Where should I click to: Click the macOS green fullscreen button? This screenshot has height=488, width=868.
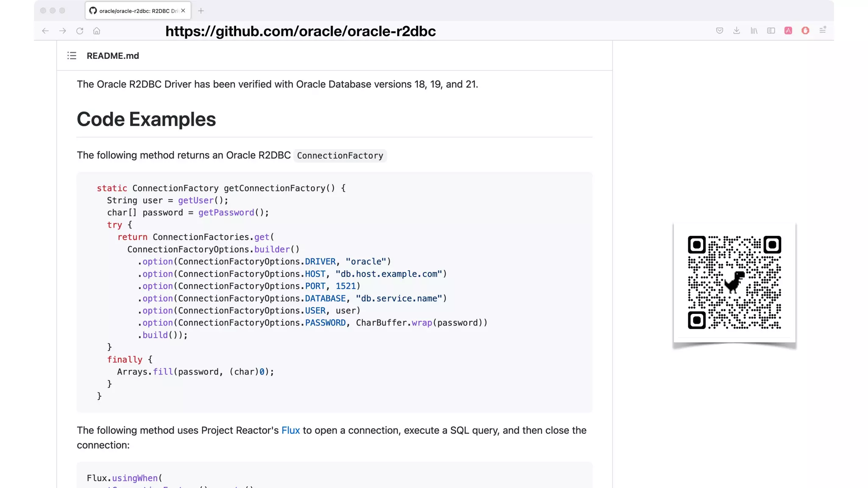click(62, 11)
